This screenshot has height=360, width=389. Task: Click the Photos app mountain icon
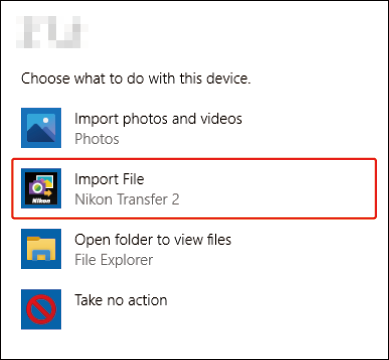coord(41,128)
